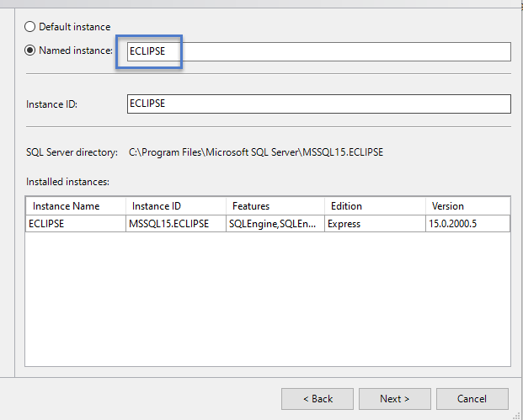
Task: Click the Instance ID label
Action: (x=51, y=104)
